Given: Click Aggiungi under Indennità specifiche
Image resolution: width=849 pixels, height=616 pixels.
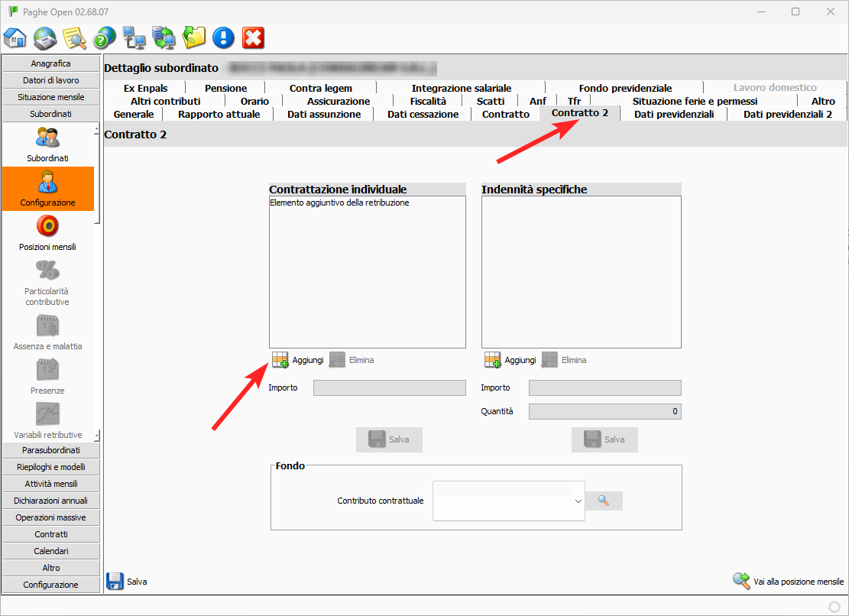Looking at the screenshot, I should point(510,360).
